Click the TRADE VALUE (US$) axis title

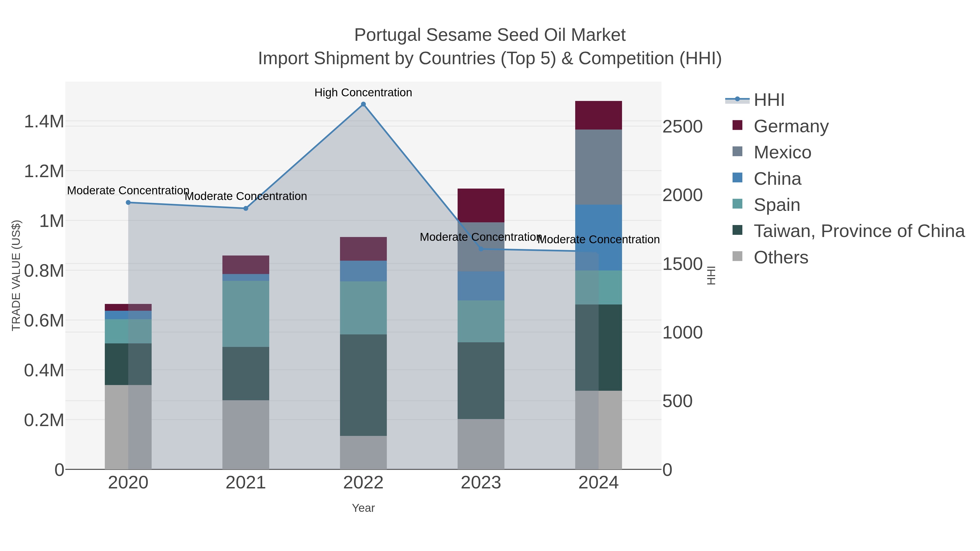16,276
